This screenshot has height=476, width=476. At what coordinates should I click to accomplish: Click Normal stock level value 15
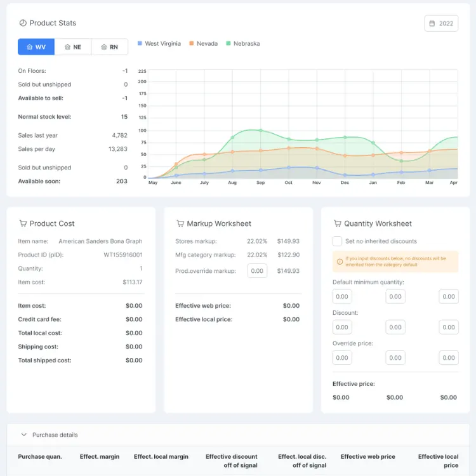pyautogui.click(x=124, y=117)
